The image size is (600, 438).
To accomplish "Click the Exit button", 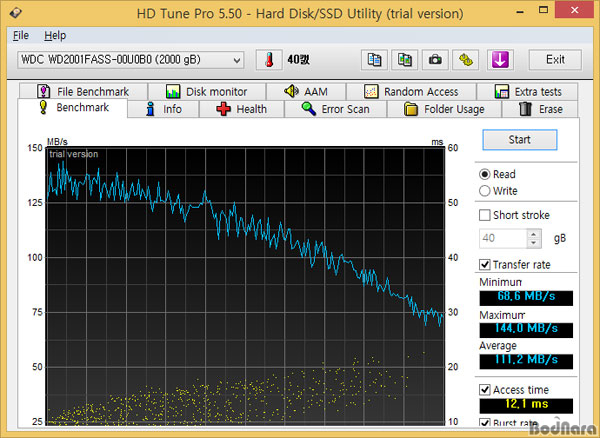I will [x=555, y=60].
